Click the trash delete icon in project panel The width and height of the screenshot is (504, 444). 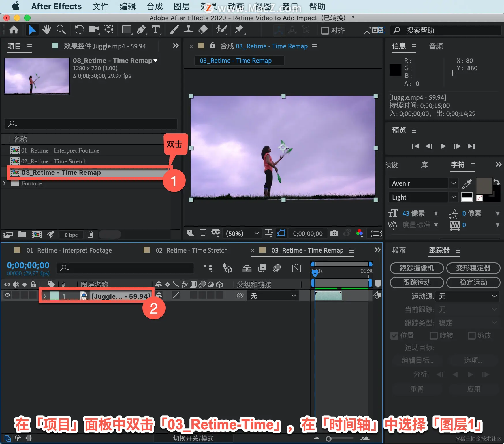click(90, 234)
